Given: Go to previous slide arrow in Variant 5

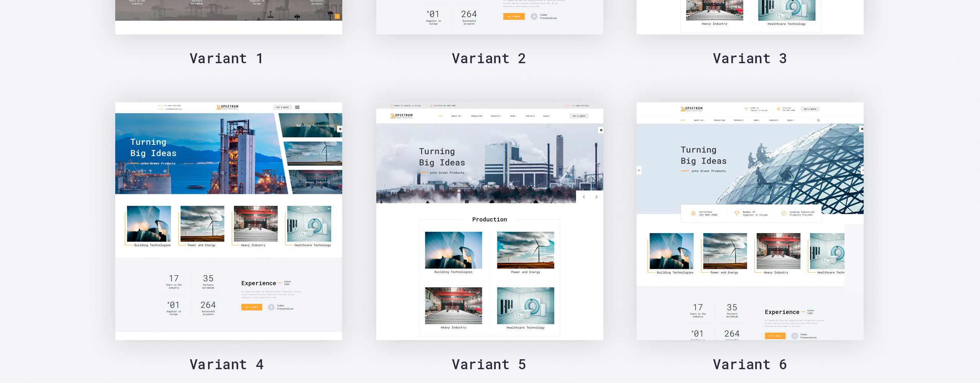Looking at the screenshot, I should (584, 197).
